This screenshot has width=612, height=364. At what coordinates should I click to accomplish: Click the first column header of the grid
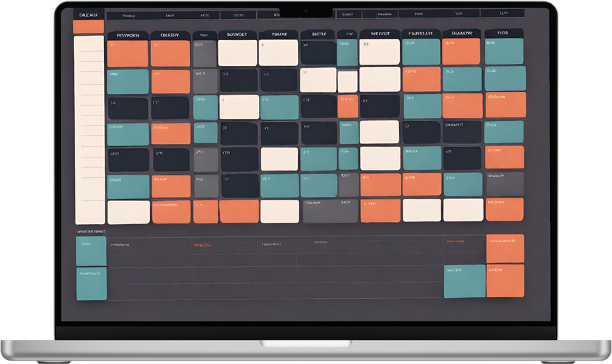(128, 34)
